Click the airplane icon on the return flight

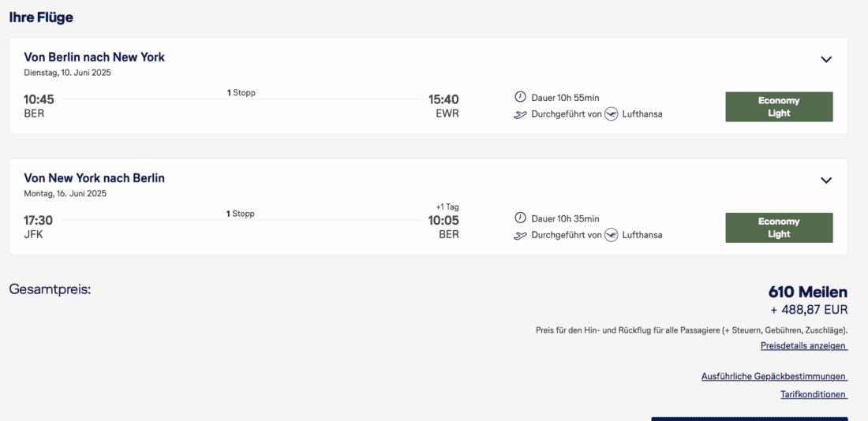click(520, 235)
